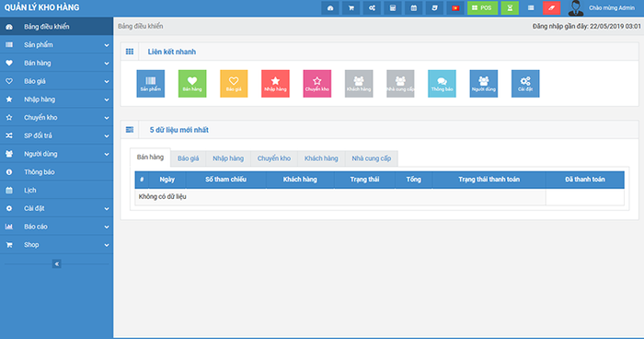Open the green POS button
644x339 pixels.
[x=482, y=7]
